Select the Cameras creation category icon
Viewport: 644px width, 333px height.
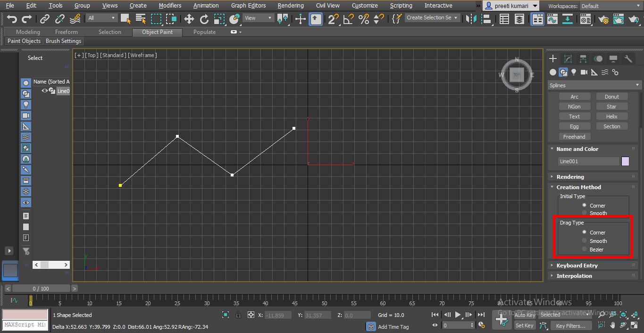584,72
